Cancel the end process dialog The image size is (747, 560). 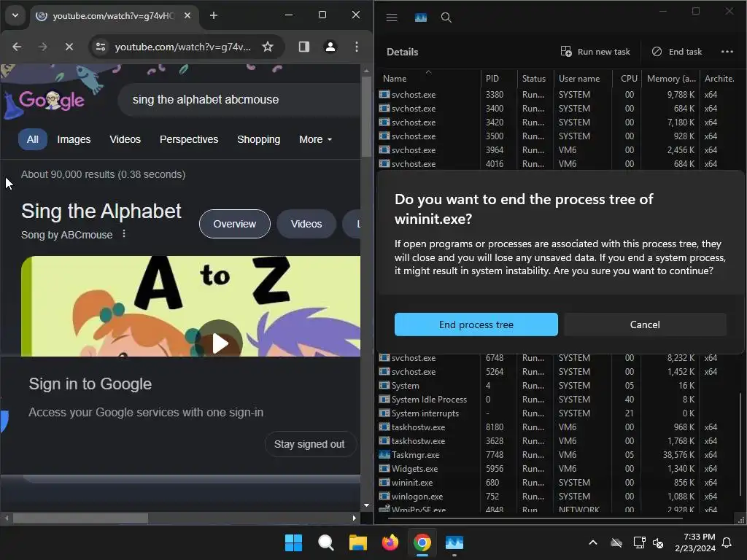tap(645, 324)
